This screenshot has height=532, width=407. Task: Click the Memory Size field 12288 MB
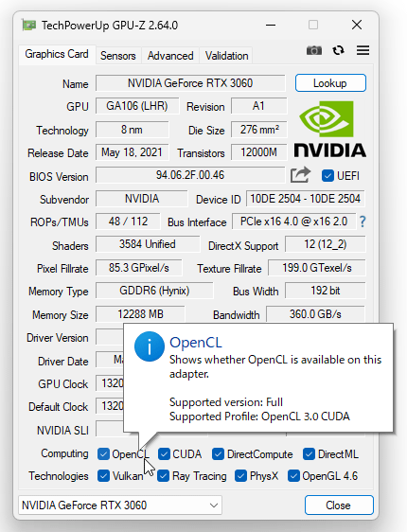pyautogui.click(x=140, y=314)
